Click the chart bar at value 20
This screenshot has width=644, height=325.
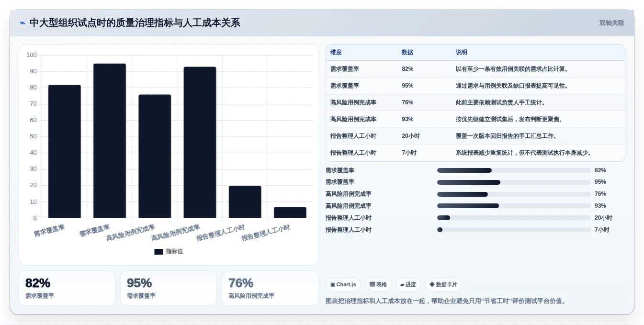tap(245, 202)
